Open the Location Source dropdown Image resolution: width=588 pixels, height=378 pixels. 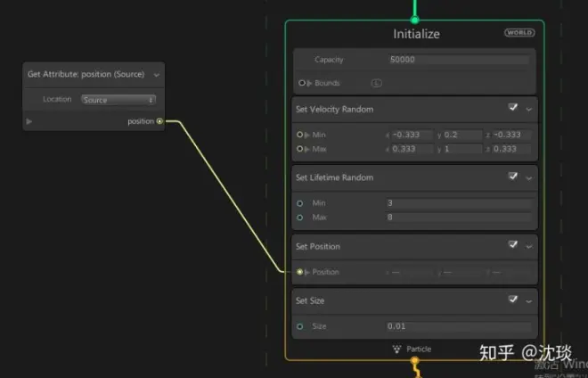118,100
